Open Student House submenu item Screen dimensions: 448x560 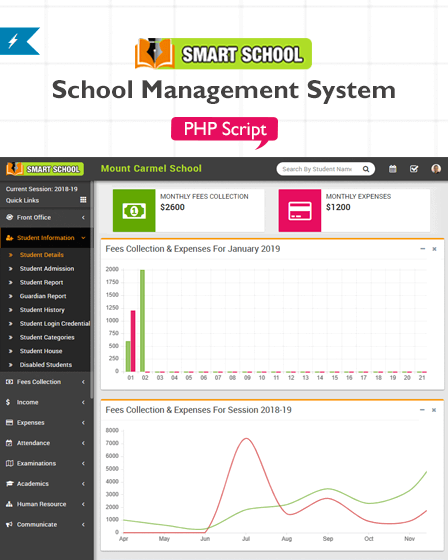(x=41, y=351)
